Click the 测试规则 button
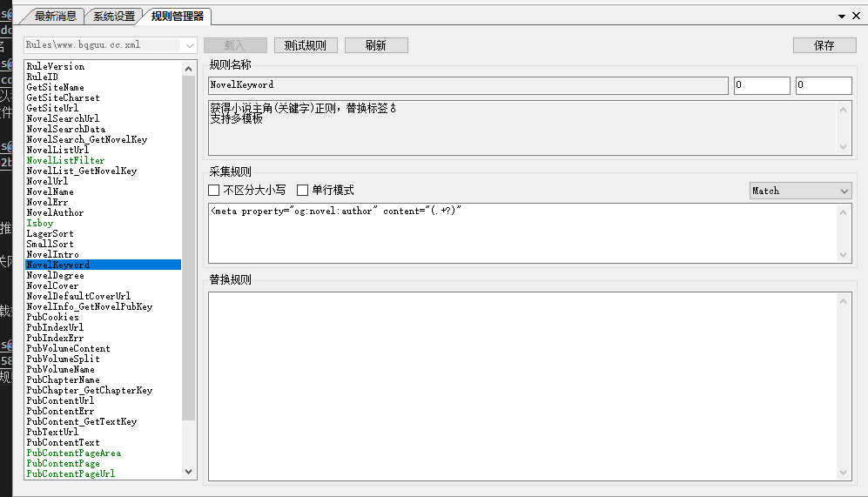Viewport: 868px width, 497px height. coord(305,45)
